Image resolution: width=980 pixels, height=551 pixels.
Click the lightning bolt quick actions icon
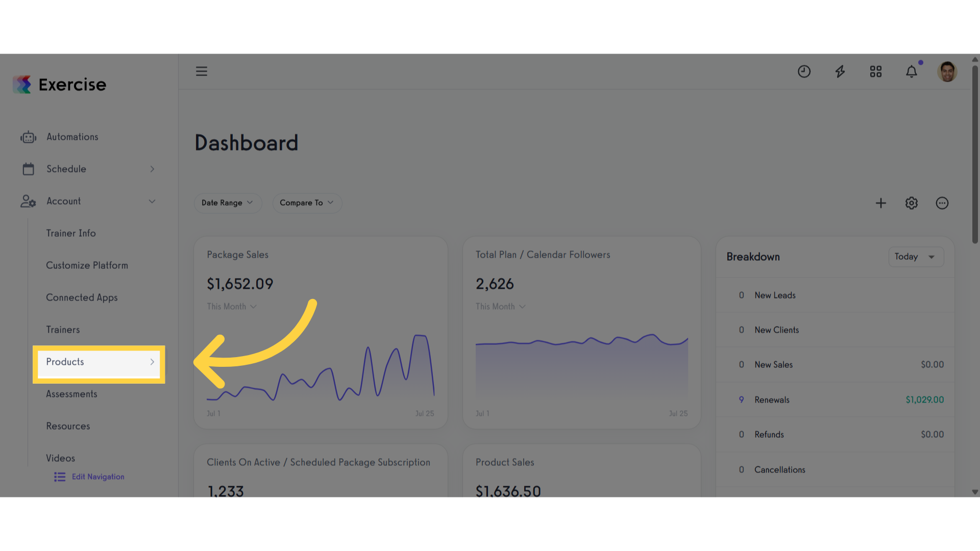click(x=840, y=71)
